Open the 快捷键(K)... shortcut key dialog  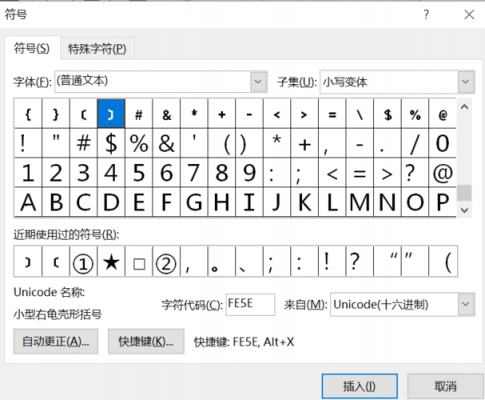(x=146, y=342)
